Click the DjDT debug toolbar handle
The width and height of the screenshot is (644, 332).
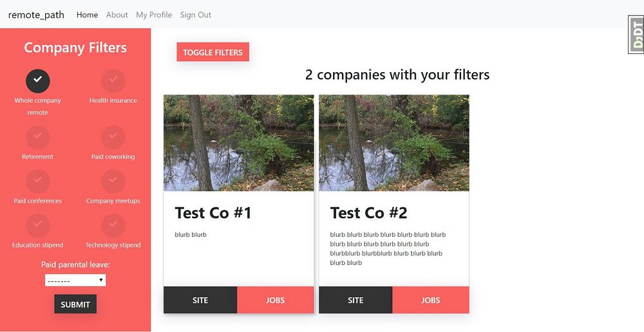coord(636,35)
